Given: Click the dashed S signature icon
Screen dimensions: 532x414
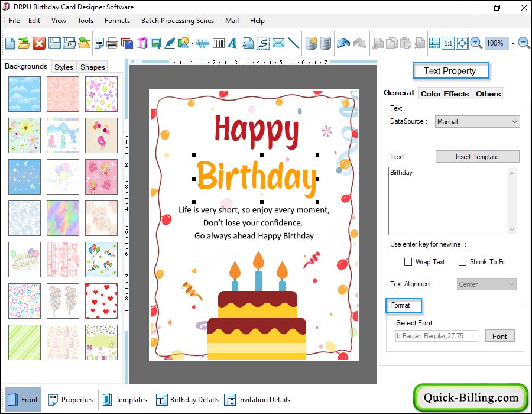Looking at the screenshot, I should pyautogui.click(x=263, y=43).
